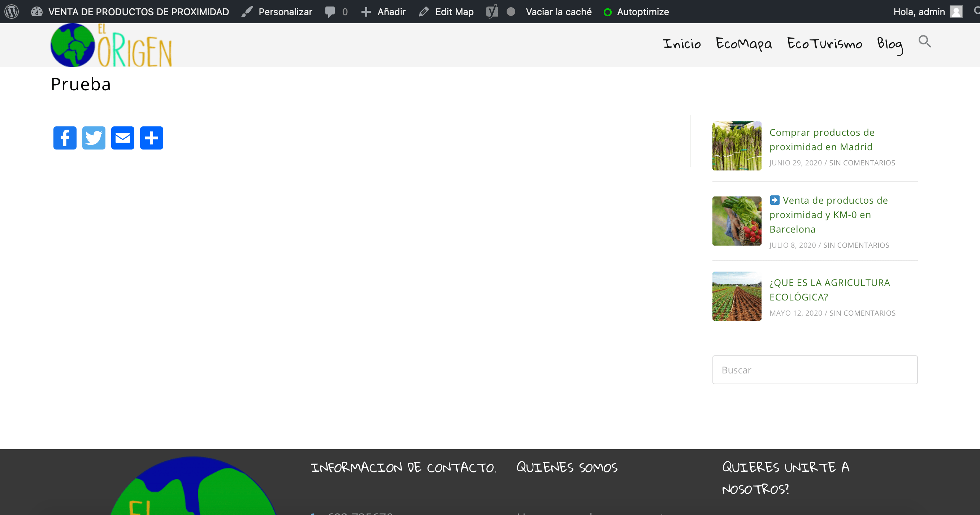Click SIN COMENTARIOS under Madrid post
Viewport: 980px width, 515px height.
tap(862, 163)
